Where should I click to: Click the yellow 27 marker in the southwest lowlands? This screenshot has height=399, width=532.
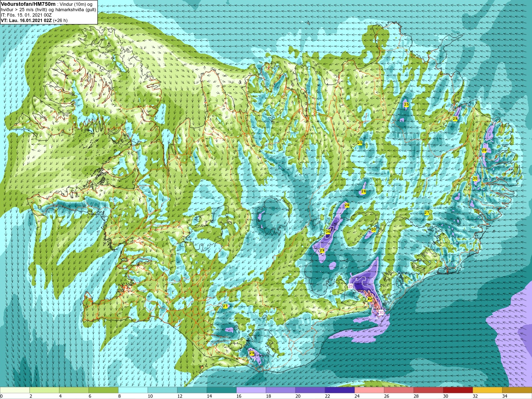pyautogui.click(x=225, y=306)
